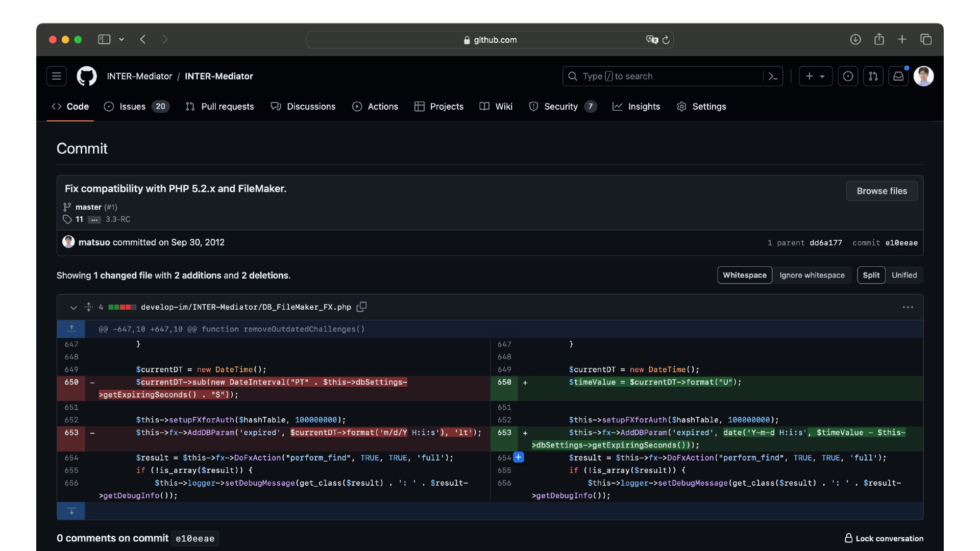
Task: Copy the file path DB_FileMaker_FX.php
Action: 362,307
